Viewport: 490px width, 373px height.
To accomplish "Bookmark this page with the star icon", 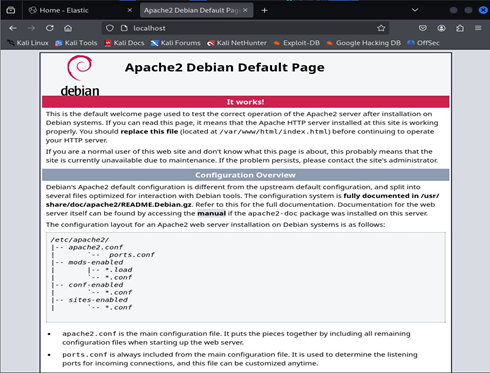I will [x=381, y=28].
